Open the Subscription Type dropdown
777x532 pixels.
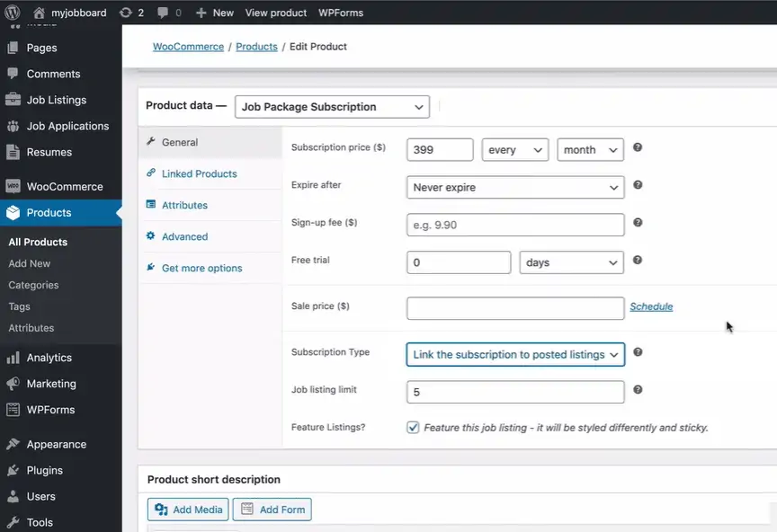(x=515, y=355)
